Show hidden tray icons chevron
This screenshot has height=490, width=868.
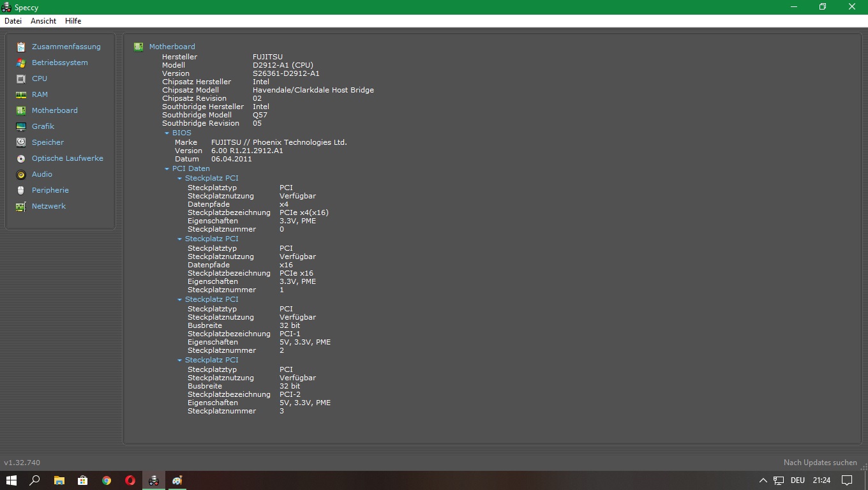coord(763,480)
